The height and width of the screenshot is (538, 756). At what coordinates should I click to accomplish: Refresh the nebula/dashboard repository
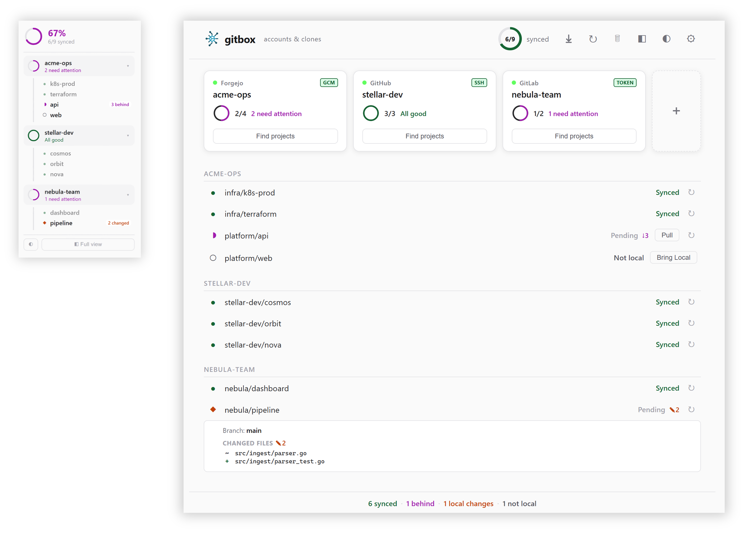[x=691, y=388]
